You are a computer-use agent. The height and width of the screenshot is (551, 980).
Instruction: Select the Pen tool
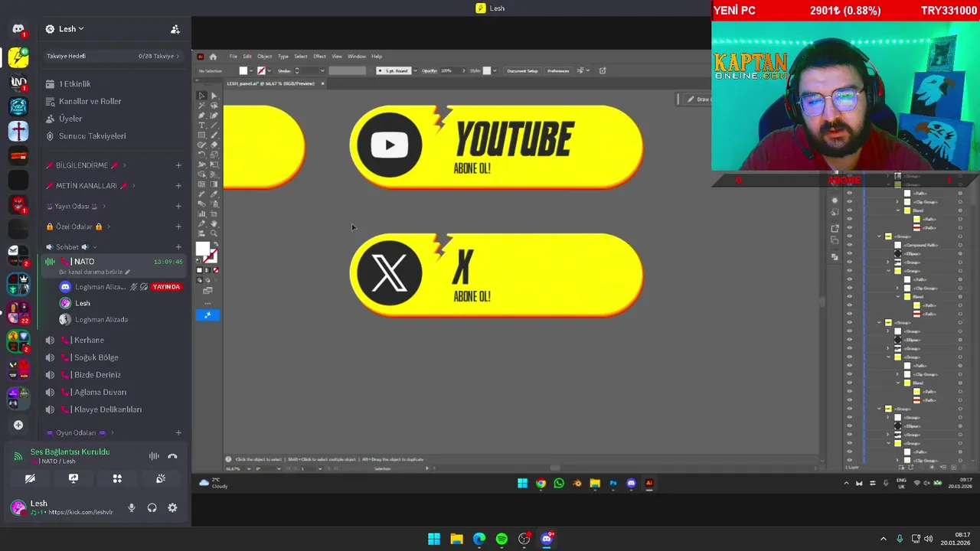(201, 116)
